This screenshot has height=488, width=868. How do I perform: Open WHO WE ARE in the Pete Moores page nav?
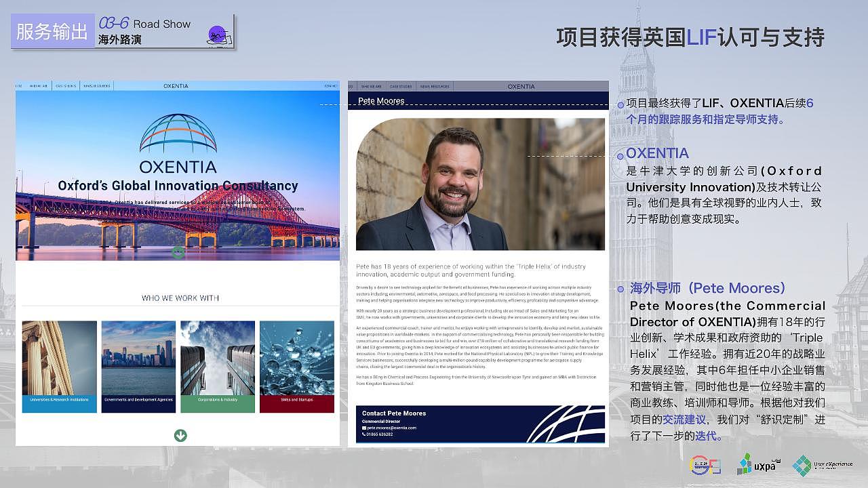[371, 87]
